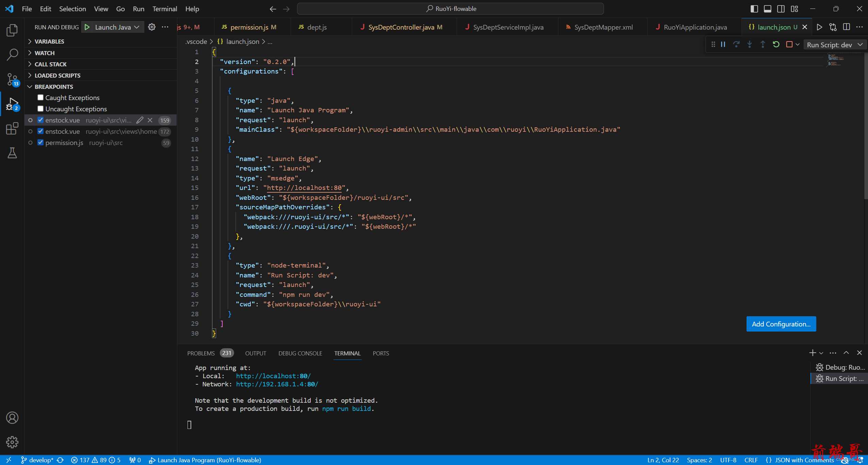This screenshot has width=868, height=465.
Task: Open the editor changes compare icon
Action: (833, 27)
